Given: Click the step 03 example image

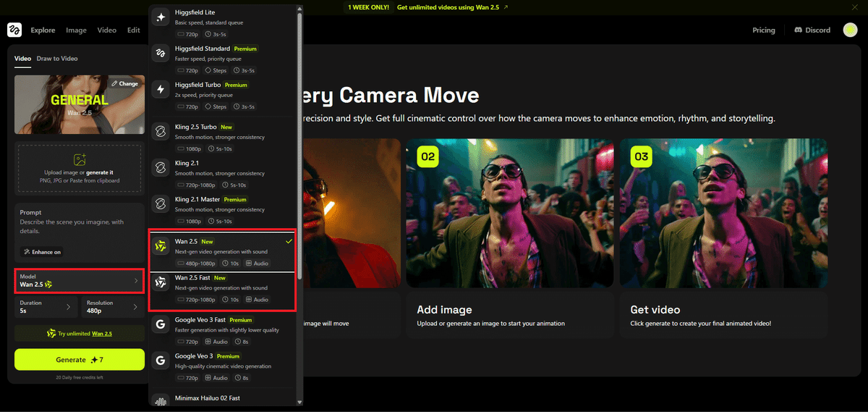Looking at the screenshot, I should [723, 213].
